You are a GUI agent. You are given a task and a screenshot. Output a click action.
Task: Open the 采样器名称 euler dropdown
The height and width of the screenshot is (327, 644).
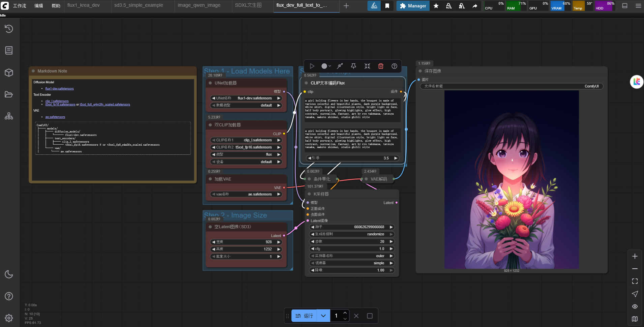[x=352, y=256]
